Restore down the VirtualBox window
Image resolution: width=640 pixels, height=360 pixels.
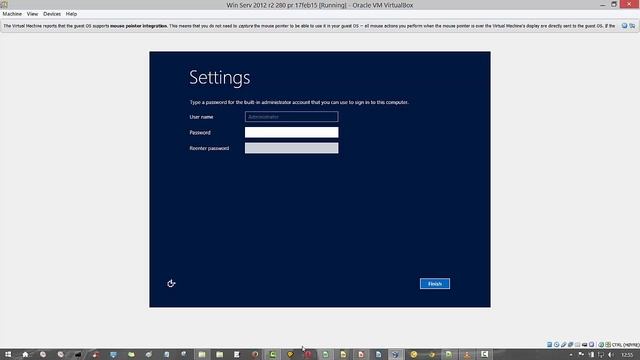[x=614, y=4]
